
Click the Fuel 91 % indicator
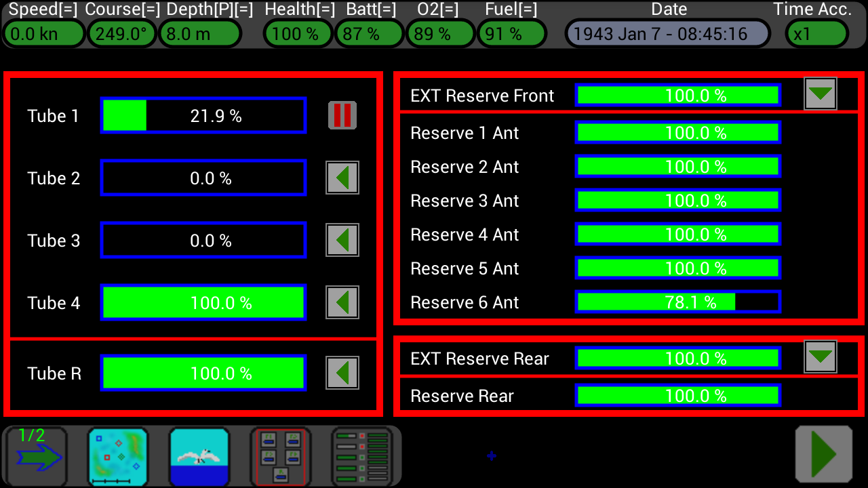pos(511,34)
